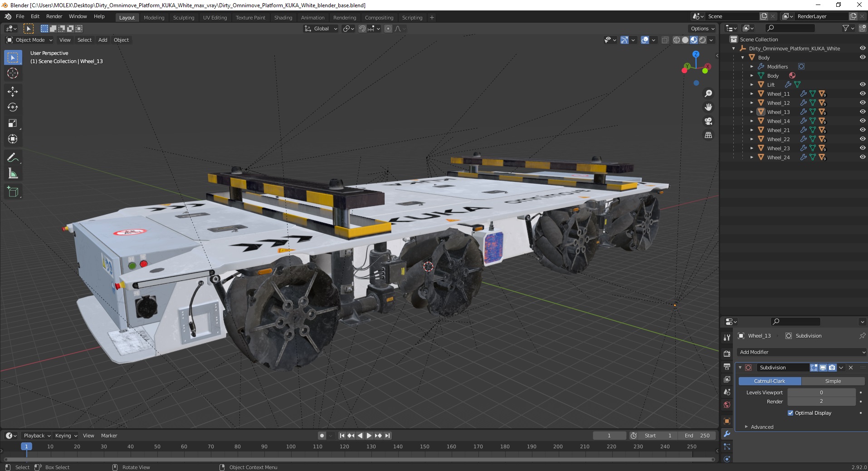The image size is (868, 471).
Task: Activate the Rotate tool
Action: pyautogui.click(x=13, y=107)
